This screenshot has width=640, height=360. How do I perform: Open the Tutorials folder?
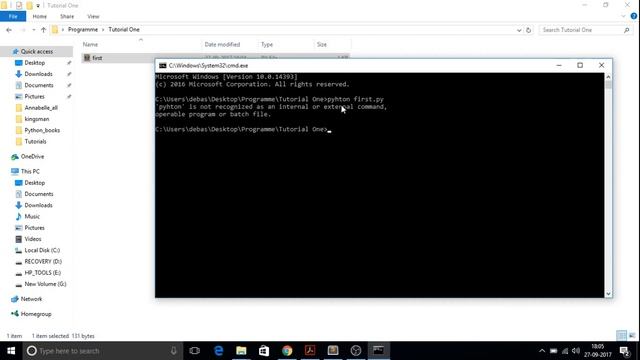[x=35, y=142]
